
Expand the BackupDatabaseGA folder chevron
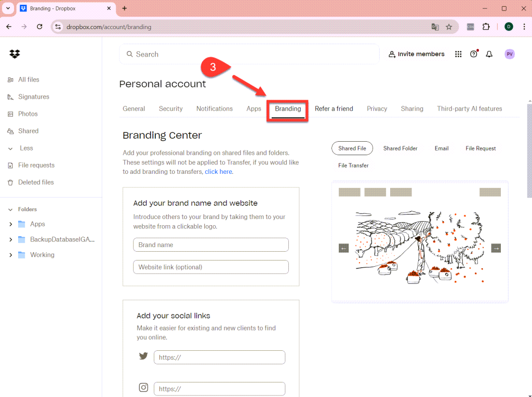[10, 240]
